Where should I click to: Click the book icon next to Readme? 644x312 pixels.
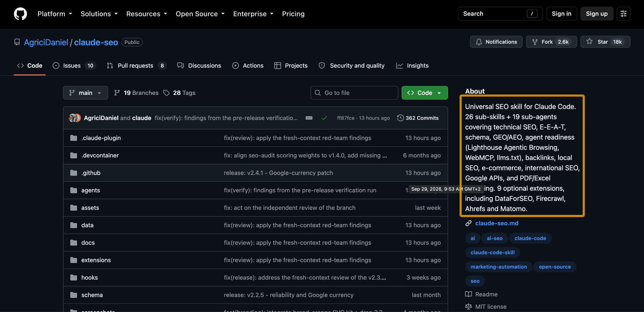coord(469,294)
